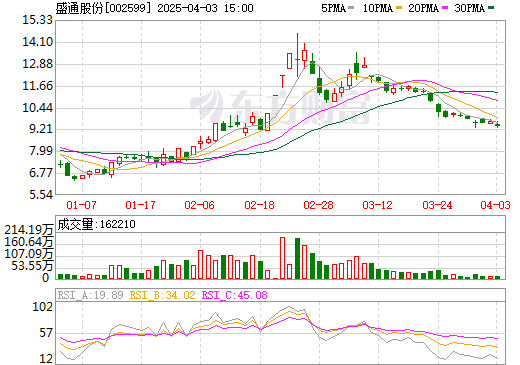Click the 02-28 date axis label
520x365 pixels.
pyautogui.click(x=318, y=205)
